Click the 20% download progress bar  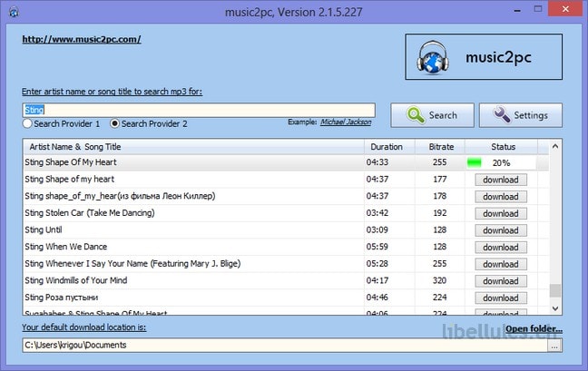tap(501, 162)
